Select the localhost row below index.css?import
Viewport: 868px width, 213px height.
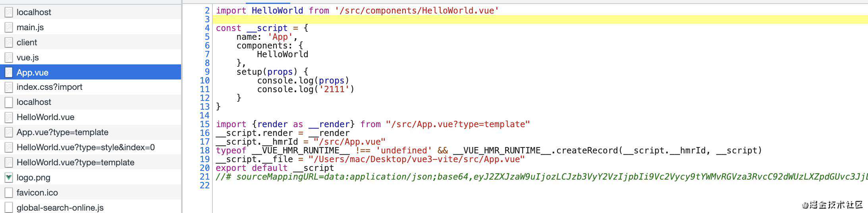(91, 102)
